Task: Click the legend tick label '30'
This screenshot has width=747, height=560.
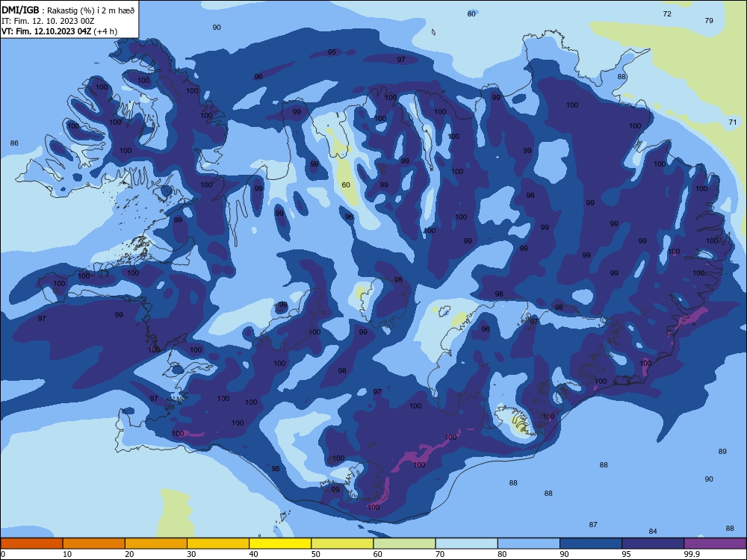Action: point(191,554)
